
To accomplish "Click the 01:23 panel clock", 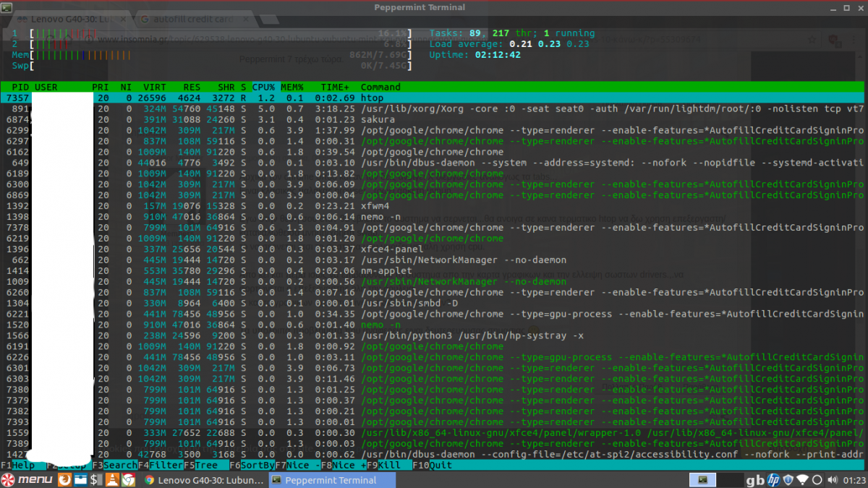I will point(854,480).
